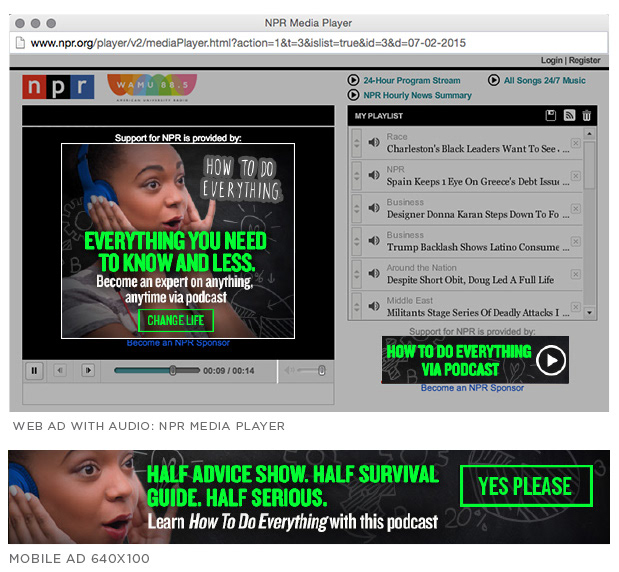Screen dimensions: 619x572
Task: Remove Spain Keeps 1 Eye from playlist
Action: tap(576, 176)
